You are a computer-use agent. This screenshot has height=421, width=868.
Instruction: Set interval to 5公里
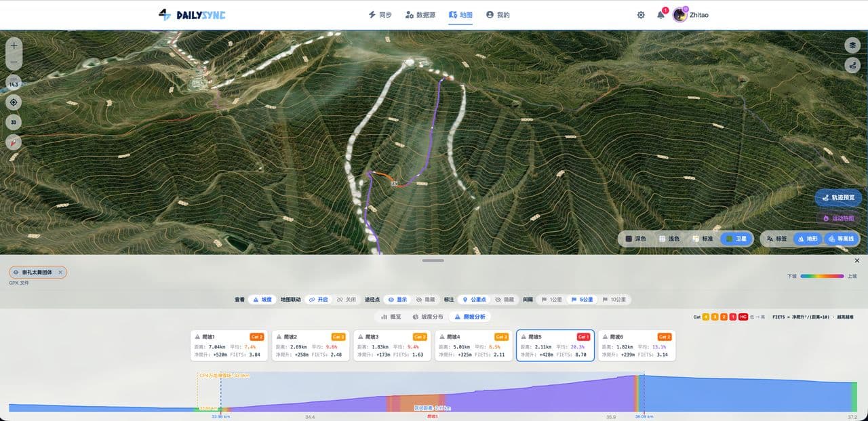tap(583, 299)
